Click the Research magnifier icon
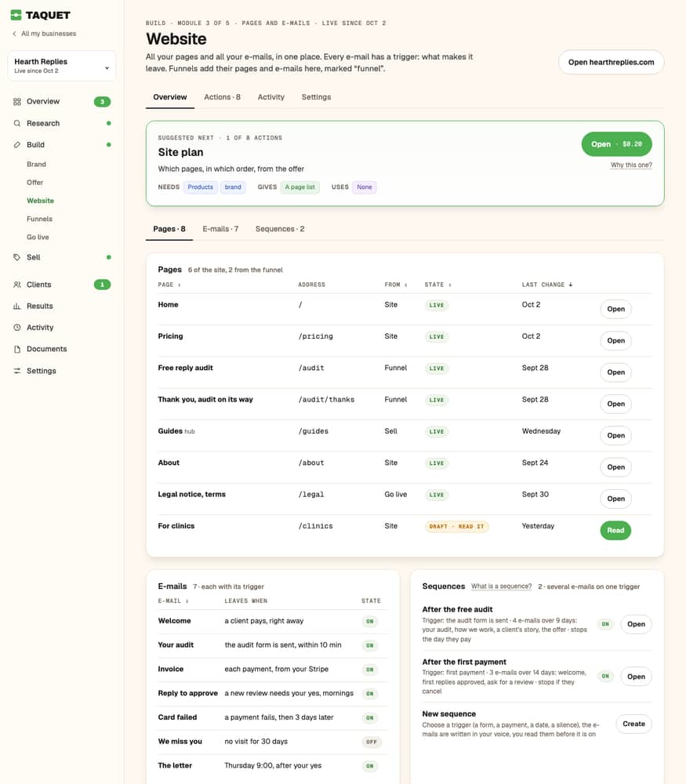The image size is (686, 784). (x=17, y=123)
